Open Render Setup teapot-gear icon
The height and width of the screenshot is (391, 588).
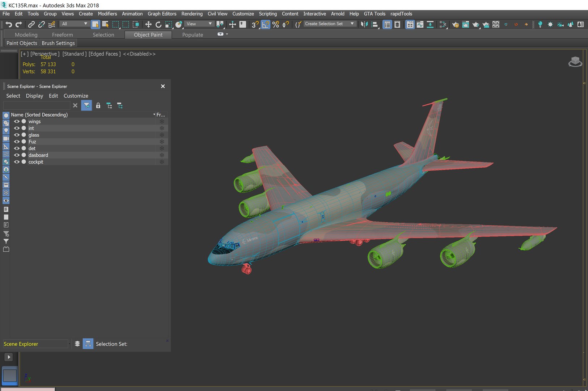click(x=455, y=24)
